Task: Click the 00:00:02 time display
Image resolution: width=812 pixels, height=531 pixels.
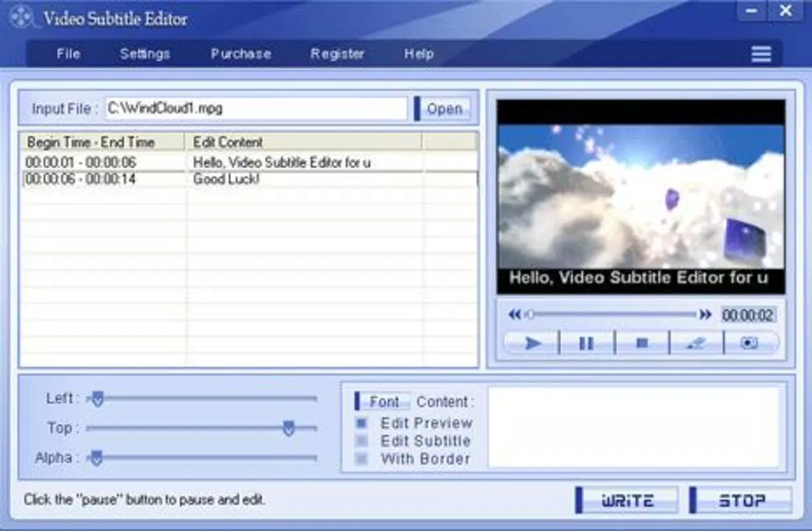Action: tap(748, 315)
